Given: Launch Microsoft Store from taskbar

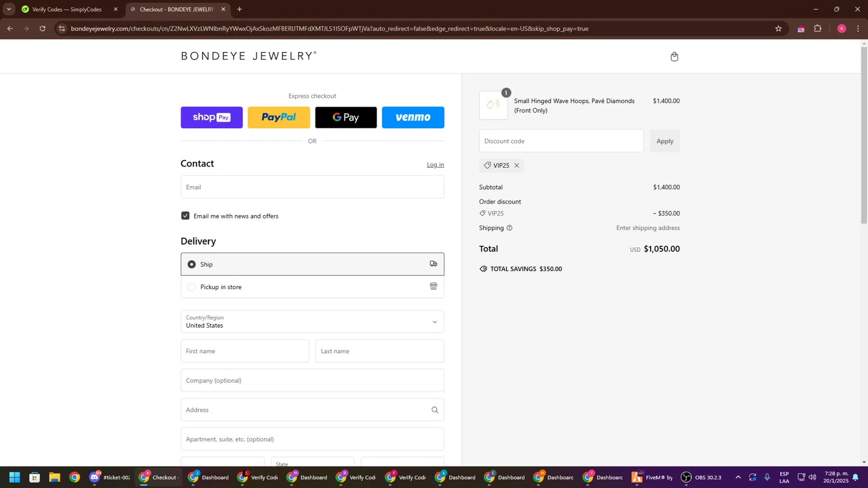Looking at the screenshot, I should click(x=35, y=478).
